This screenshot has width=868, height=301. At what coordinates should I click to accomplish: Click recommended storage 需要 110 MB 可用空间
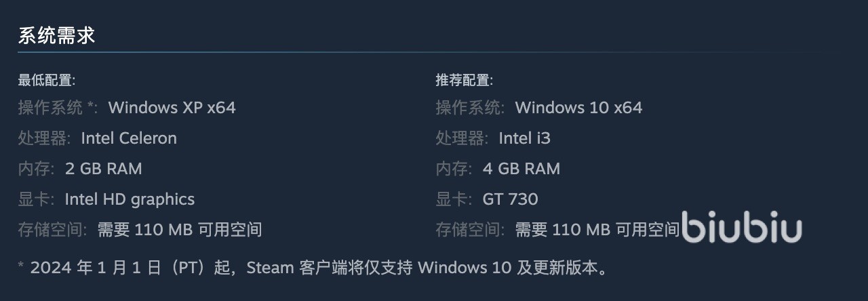click(x=597, y=230)
